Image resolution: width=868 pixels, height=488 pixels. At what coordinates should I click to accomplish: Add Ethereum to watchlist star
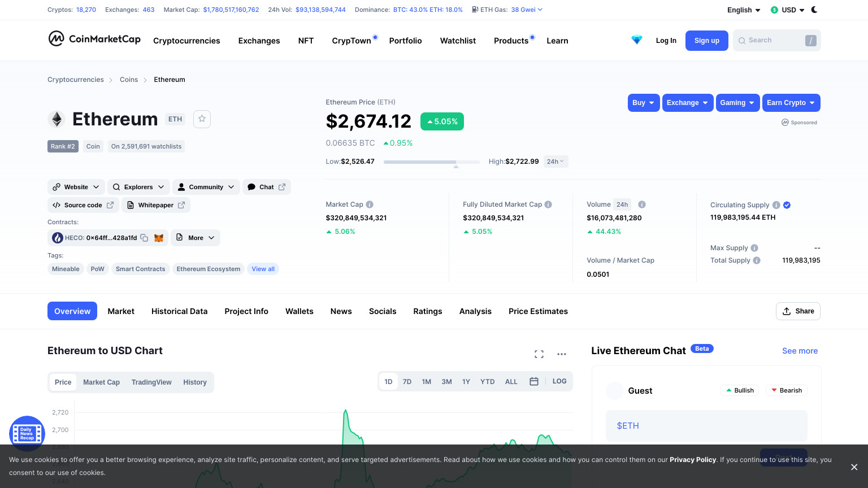pos(202,119)
